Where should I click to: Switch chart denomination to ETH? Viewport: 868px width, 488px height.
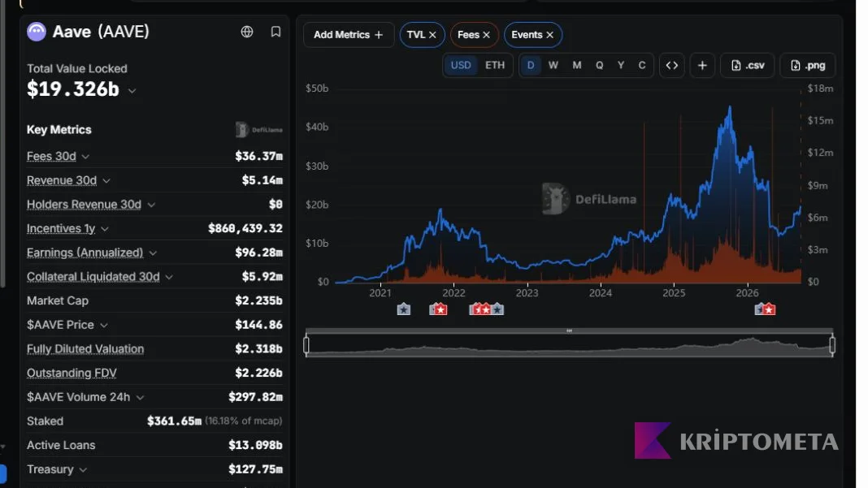495,65
